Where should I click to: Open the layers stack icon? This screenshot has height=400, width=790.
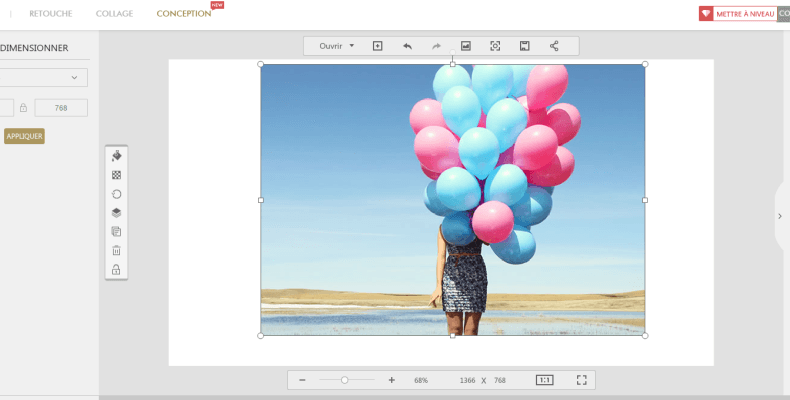[116, 213]
